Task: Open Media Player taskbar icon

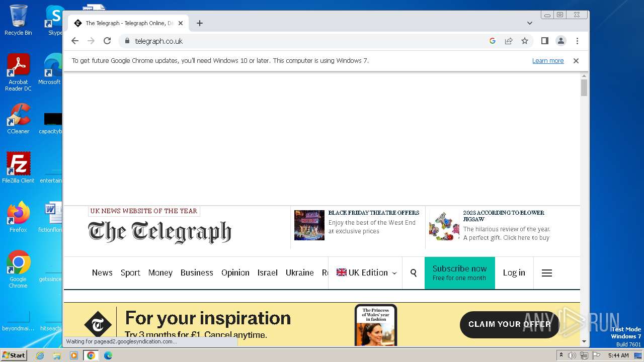Action: [74, 355]
